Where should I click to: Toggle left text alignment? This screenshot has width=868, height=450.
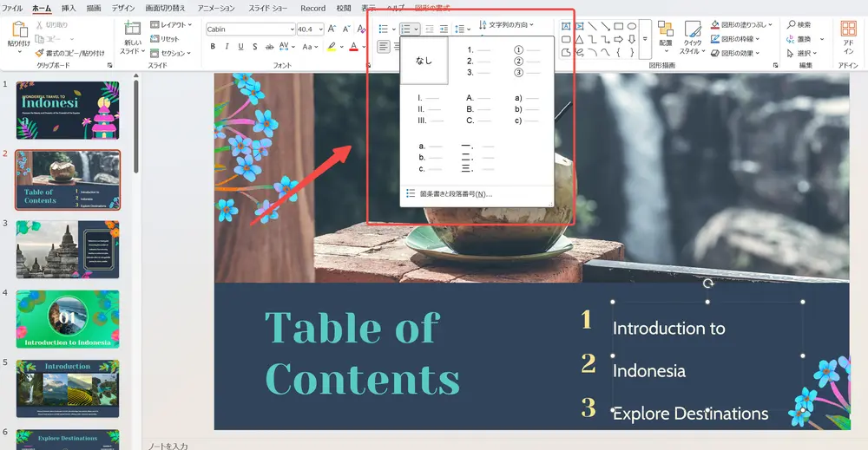(384, 47)
